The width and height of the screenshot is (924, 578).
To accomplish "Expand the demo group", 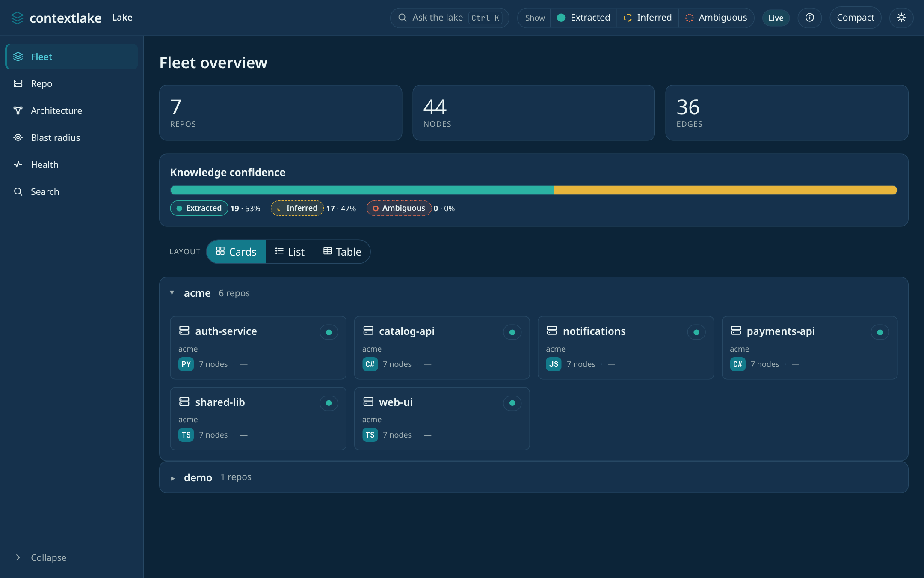I will pos(173,478).
